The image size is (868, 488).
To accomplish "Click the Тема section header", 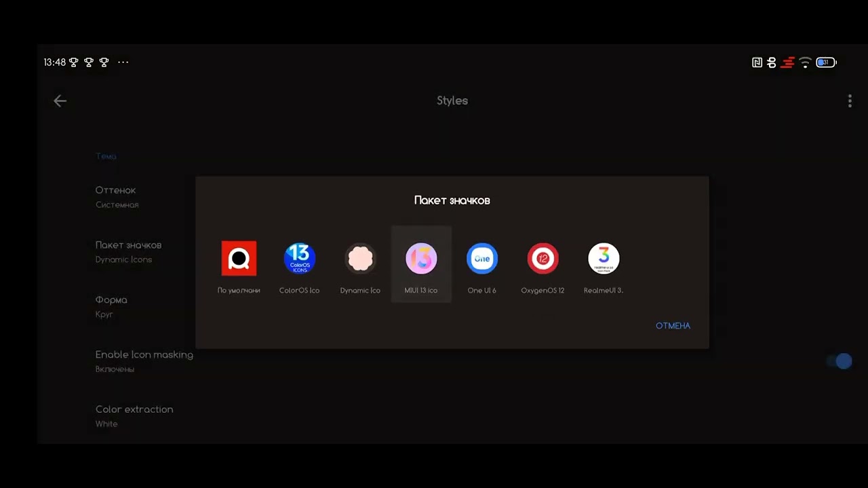I will 106,156.
